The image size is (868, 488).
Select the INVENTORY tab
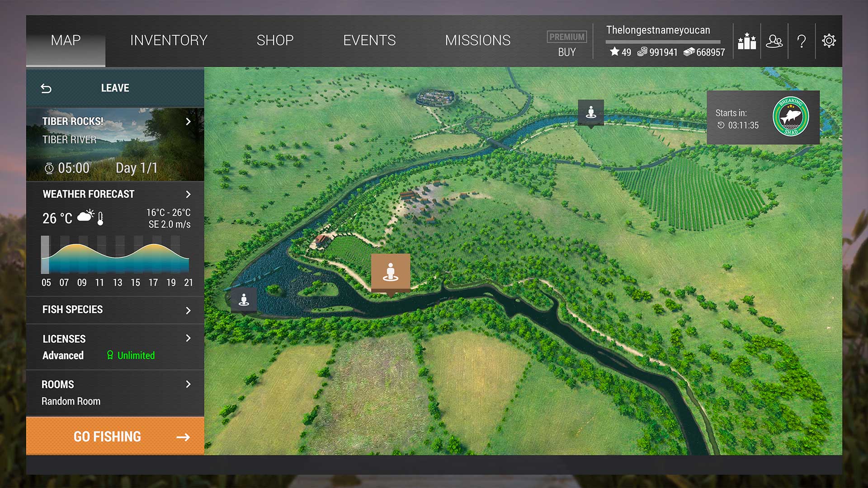(170, 40)
